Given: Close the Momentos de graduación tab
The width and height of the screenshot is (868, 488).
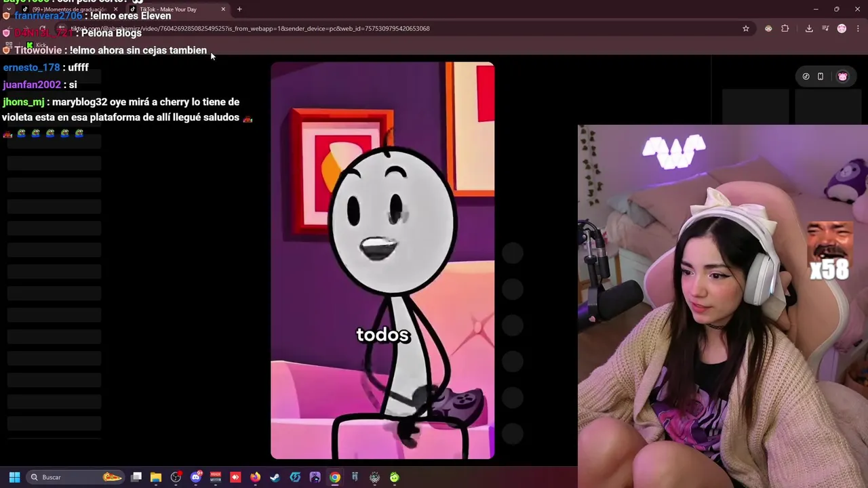Looking at the screenshot, I should tap(115, 9).
